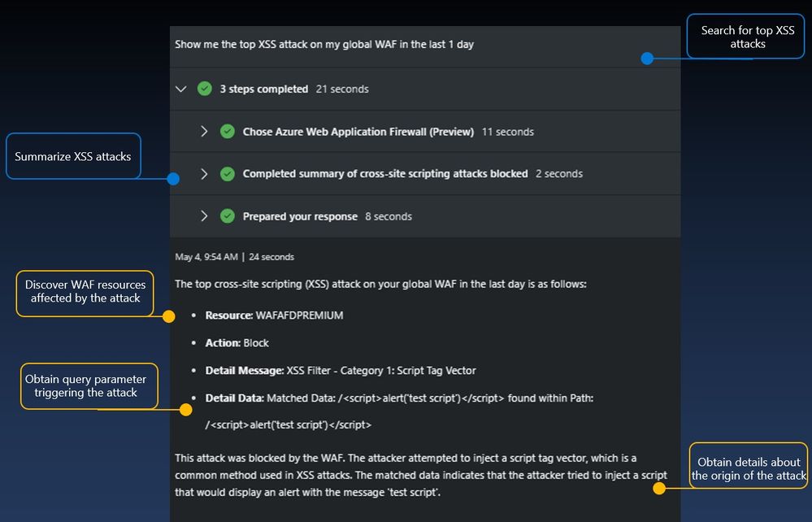Screen dimensions: 812x522
Task: Click green checkmark beside Chose Azure WAF step
Action: click(228, 131)
